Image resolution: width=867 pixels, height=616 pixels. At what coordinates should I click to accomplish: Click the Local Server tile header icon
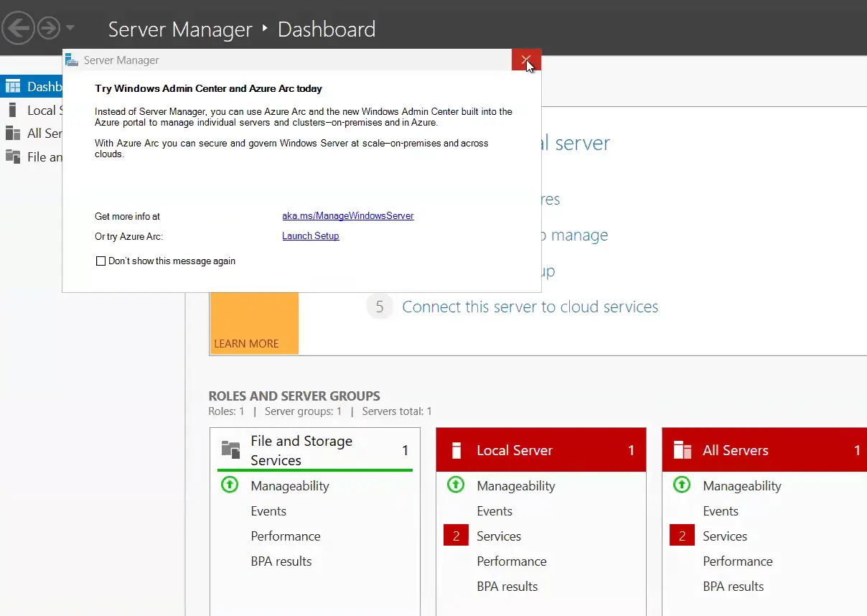[456, 451]
